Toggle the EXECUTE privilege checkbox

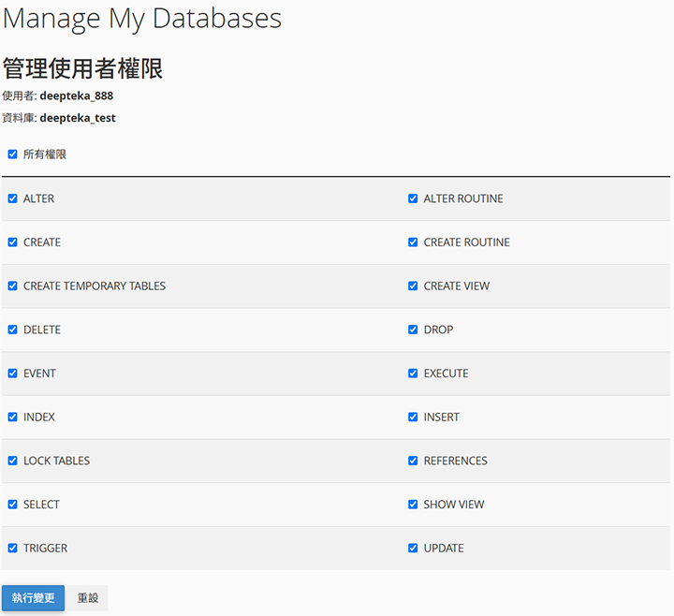pyautogui.click(x=413, y=374)
